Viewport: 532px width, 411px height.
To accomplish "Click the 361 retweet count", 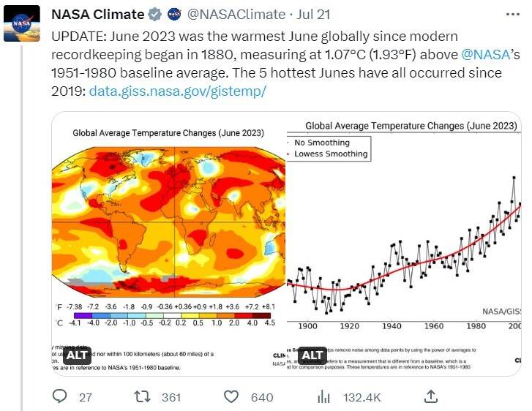I will 171,397.
